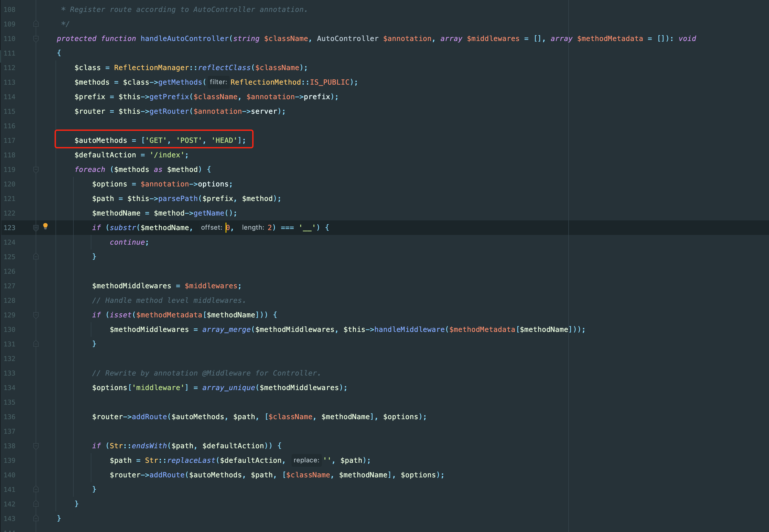
Task: Click the fold marker at line 142
Action: coord(36,504)
